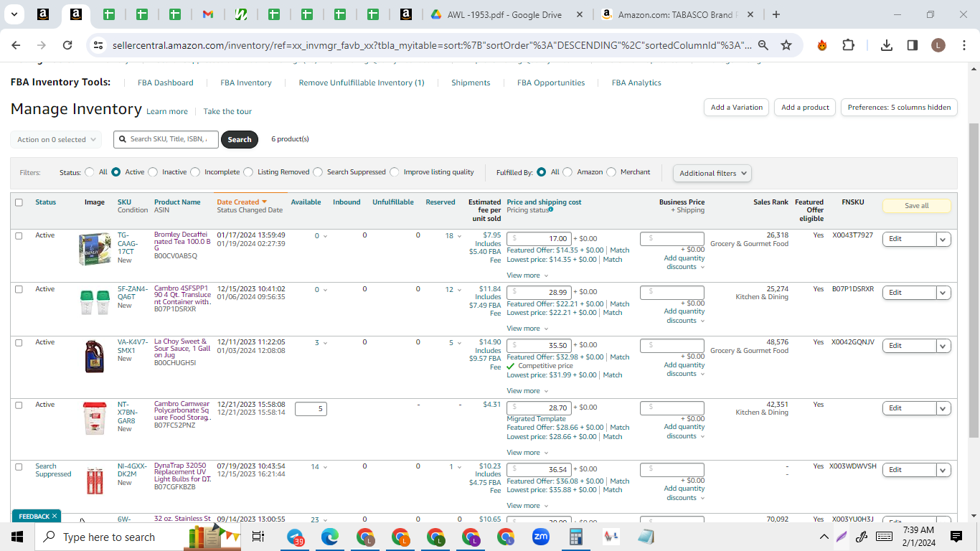This screenshot has width=980, height=551.
Task: Reload the Seller Central page
Action: (x=67, y=45)
